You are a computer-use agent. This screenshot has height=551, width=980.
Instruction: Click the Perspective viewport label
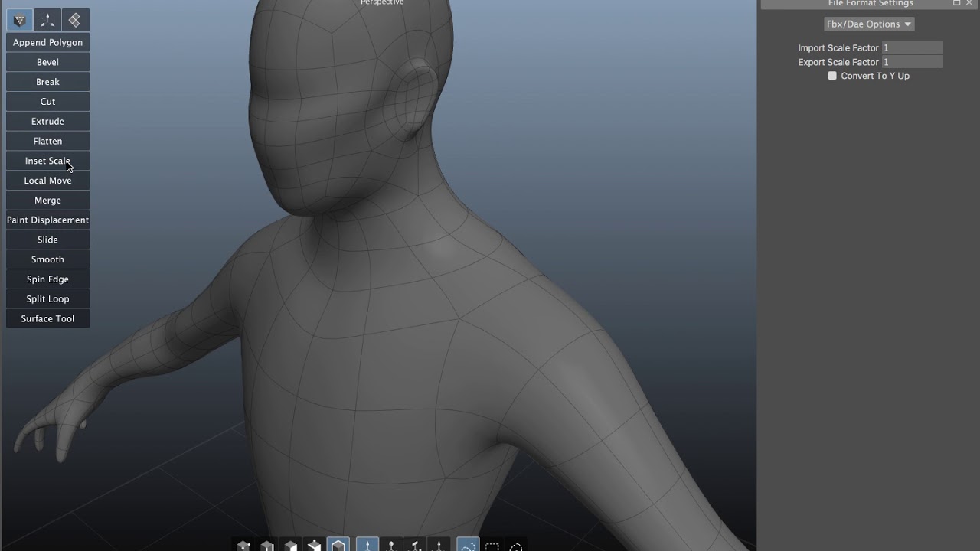tap(382, 2)
